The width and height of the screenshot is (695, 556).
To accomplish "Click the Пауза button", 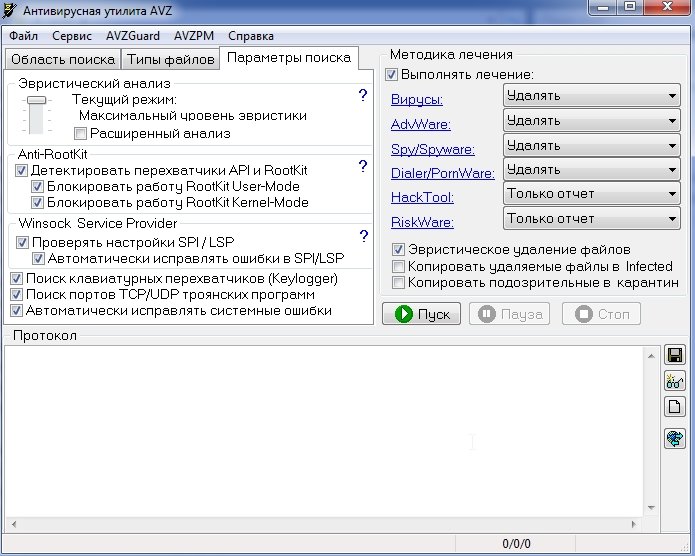I will pos(510,314).
